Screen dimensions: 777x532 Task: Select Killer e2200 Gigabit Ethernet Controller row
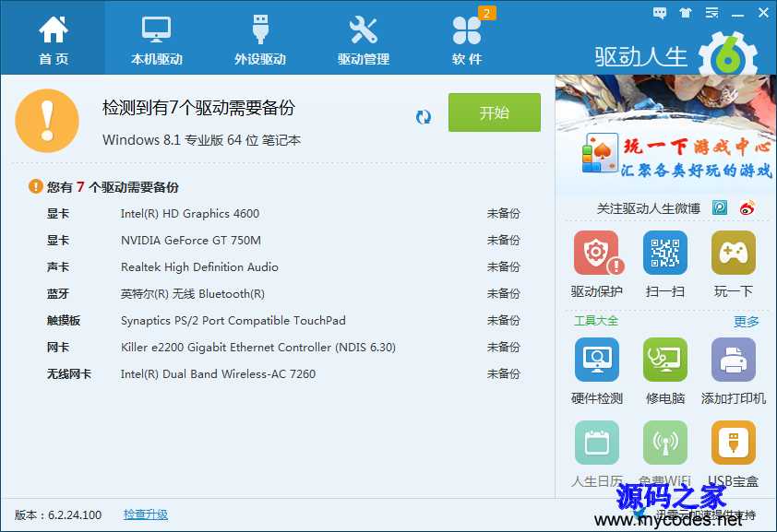coord(283,348)
